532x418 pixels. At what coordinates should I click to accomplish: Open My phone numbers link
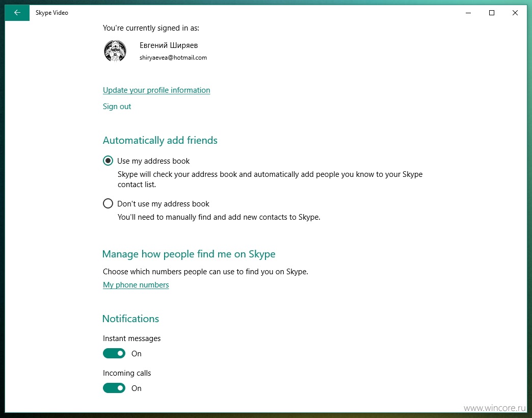pos(136,285)
